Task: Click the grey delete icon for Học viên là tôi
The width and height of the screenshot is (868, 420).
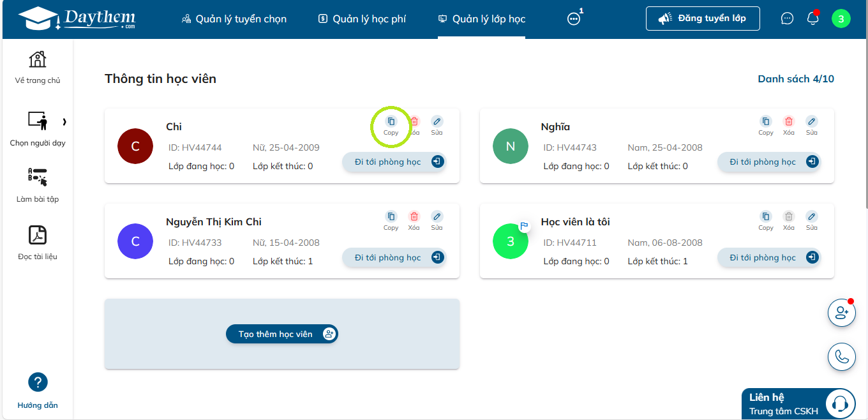Action: (789, 220)
